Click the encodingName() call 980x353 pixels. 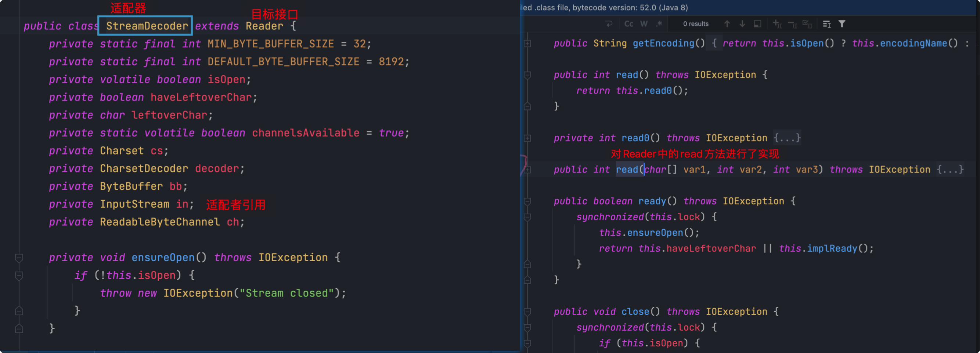pos(913,43)
